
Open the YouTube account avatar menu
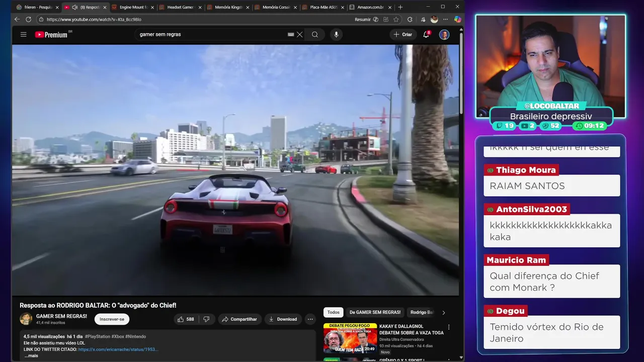[x=444, y=34]
